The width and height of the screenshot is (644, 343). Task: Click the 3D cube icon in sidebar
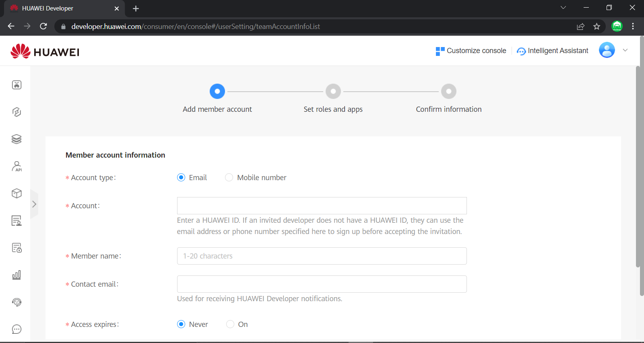(x=17, y=193)
